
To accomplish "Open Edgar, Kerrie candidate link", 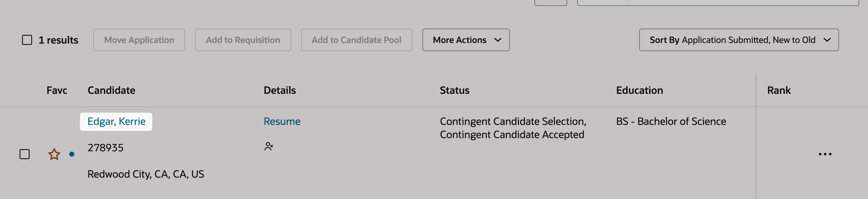I will (116, 121).
